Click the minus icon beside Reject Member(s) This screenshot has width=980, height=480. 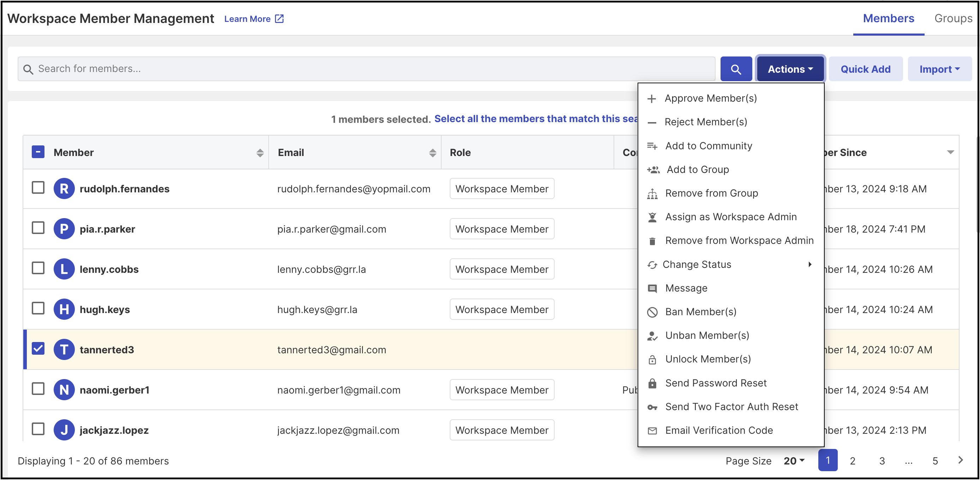click(652, 122)
